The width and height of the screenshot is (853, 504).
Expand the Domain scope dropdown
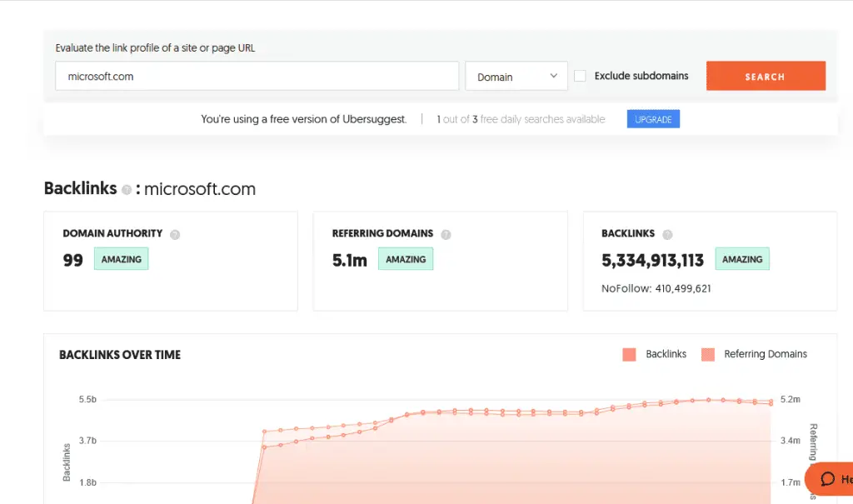coord(516,77)
